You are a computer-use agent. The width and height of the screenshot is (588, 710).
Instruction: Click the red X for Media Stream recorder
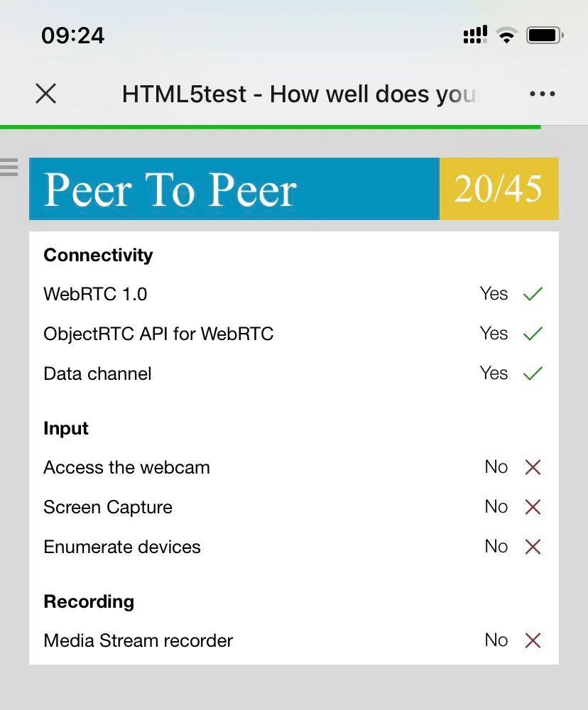click(533, 640)
